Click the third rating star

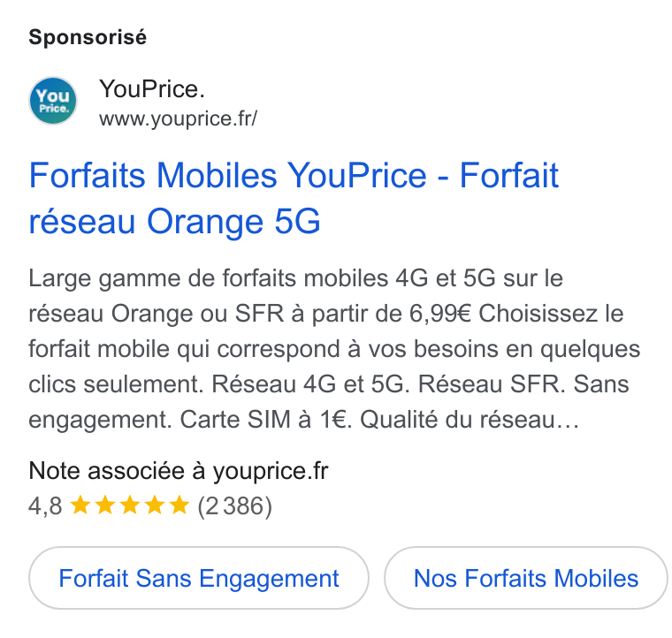130,505
